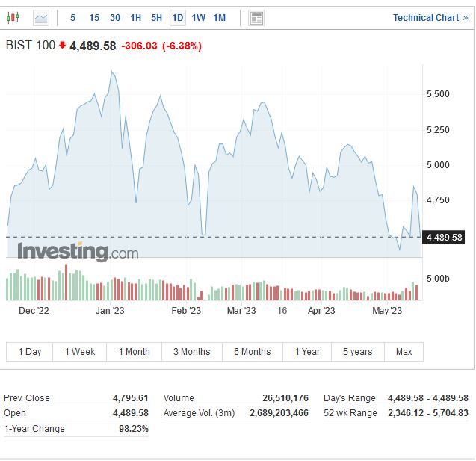Select the 1D interval
476x461 pixels.
pyautogui.click(x=177, y=17)
